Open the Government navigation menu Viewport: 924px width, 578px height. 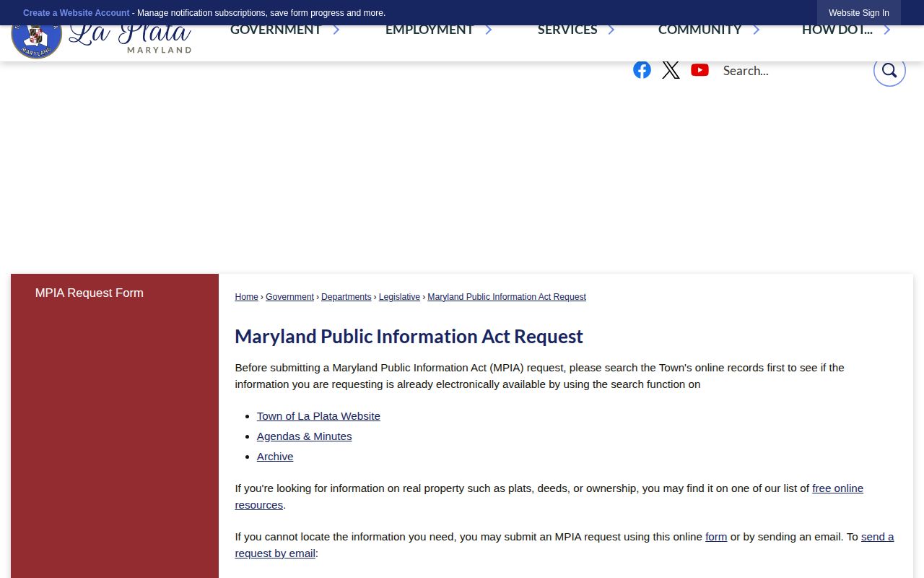pos(276,30)
